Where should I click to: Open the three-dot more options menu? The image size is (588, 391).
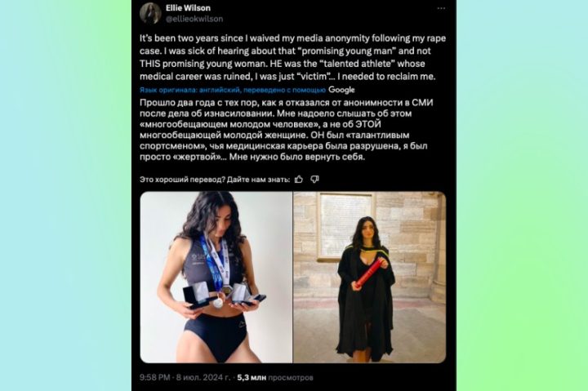pos(441,8)
